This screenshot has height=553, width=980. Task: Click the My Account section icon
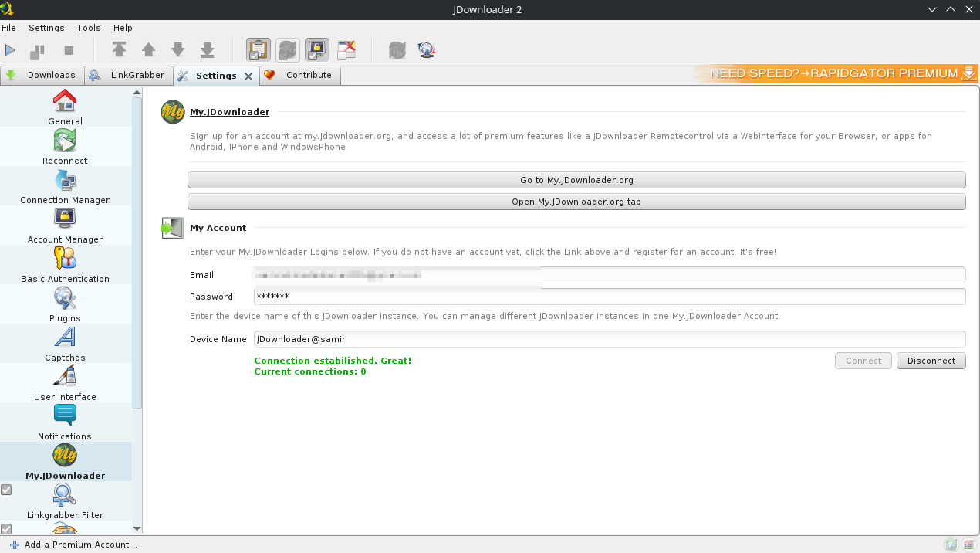[x=172, y=228]
